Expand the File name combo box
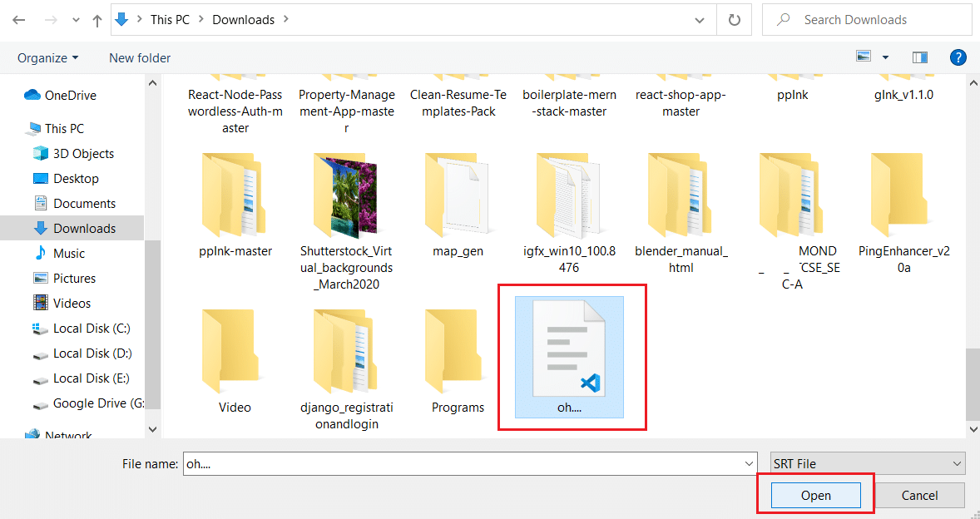This screenshot has height=519, width=980. 748,463
